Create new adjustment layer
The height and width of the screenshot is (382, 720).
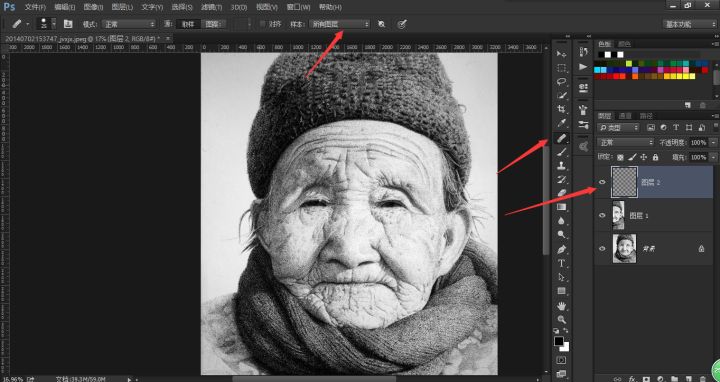pyautogui.click(x=660, y=378)
